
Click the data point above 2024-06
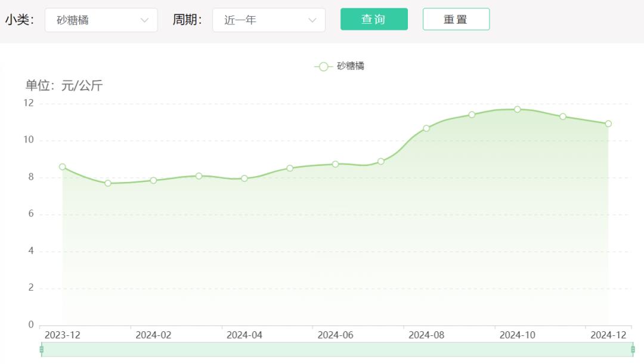[x=335, y=164]
